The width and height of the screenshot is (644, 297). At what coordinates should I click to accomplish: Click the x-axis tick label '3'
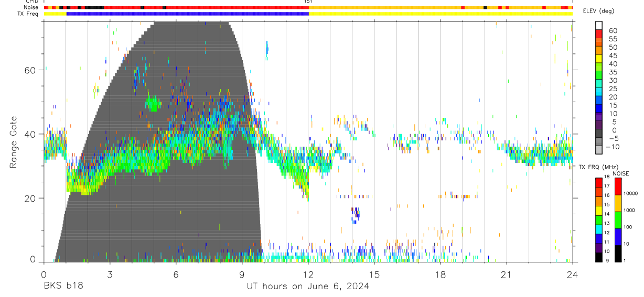110,274
